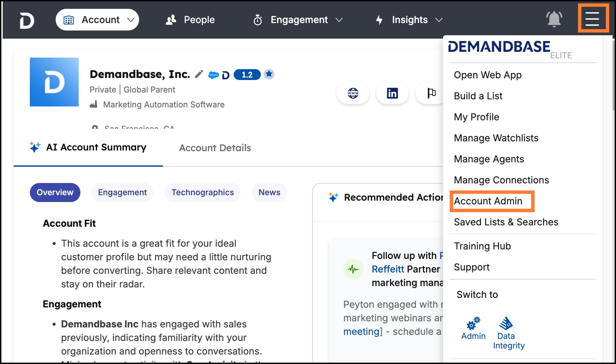Viewport: 616px width, 364px height.
Task: Select the News pill
Action: pos(269,193)
